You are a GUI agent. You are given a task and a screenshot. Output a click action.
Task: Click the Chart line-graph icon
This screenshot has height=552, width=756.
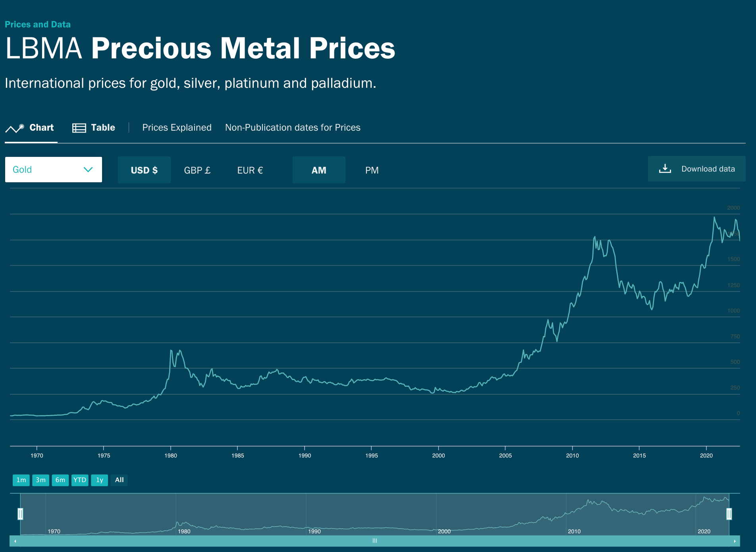pyautogui.click(x=15, y=128)
